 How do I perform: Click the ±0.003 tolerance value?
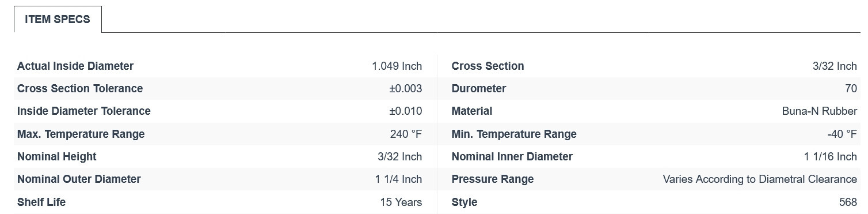405,88
